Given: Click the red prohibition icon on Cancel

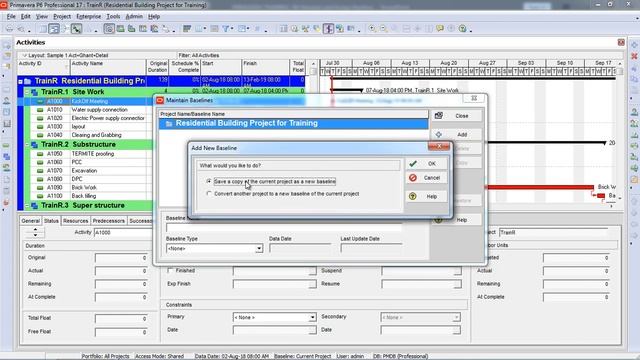Looking at the screenshot, I should (x=413, y=178).
